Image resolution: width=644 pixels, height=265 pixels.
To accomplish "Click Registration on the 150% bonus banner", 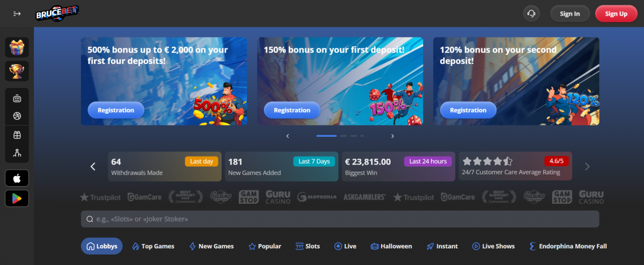I will (x=292, y=110).
